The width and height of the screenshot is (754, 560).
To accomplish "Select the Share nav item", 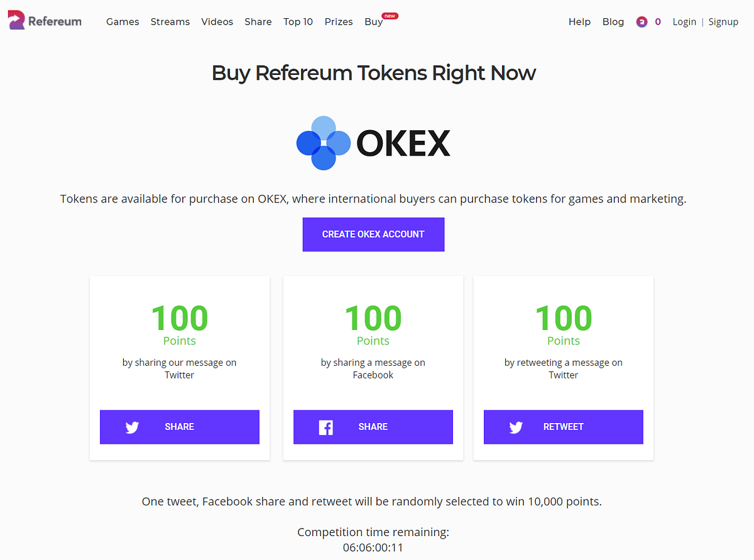I will 258,22.
